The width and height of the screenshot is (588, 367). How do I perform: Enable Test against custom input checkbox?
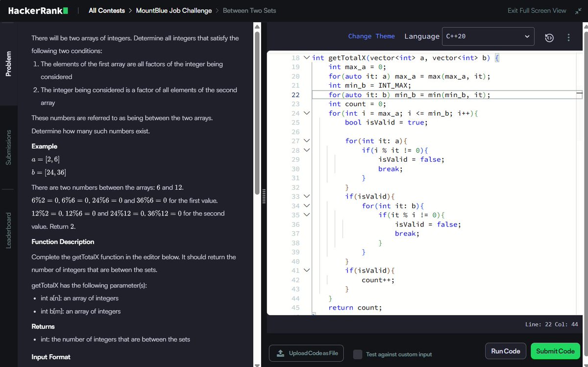tap(358, 354)
